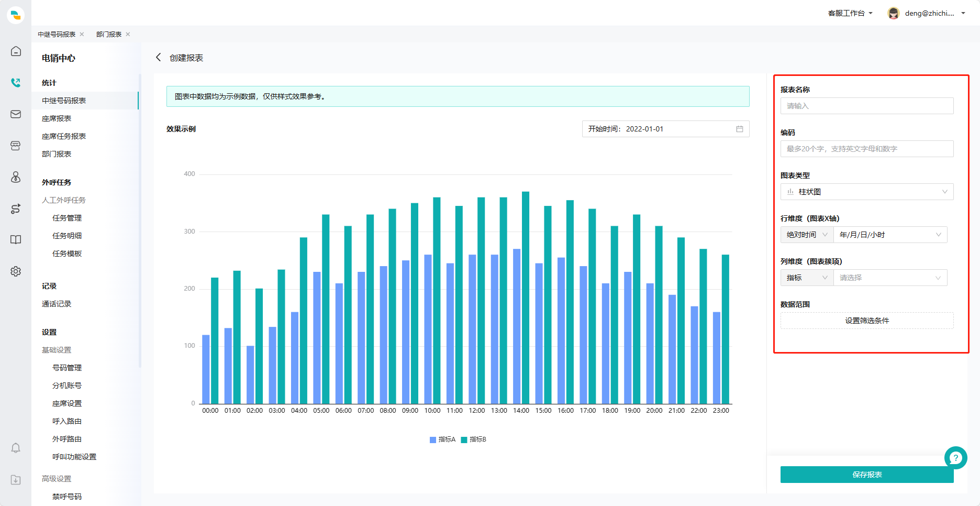Open the calendar icon in start time field

(740, 129)
